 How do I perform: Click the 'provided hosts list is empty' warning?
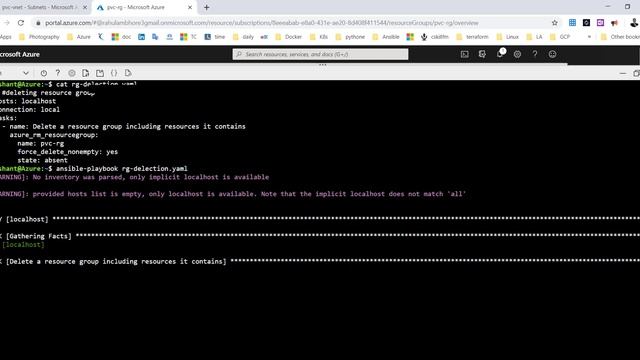(249, 194)
